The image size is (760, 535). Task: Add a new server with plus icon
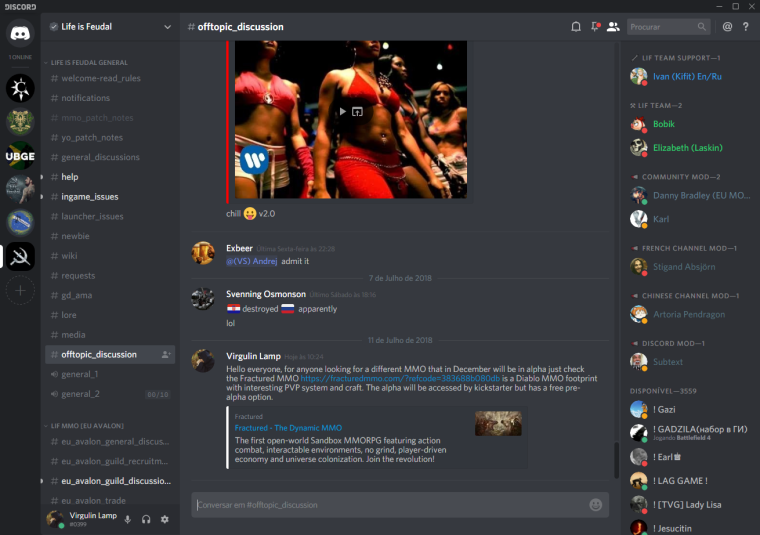20,290
